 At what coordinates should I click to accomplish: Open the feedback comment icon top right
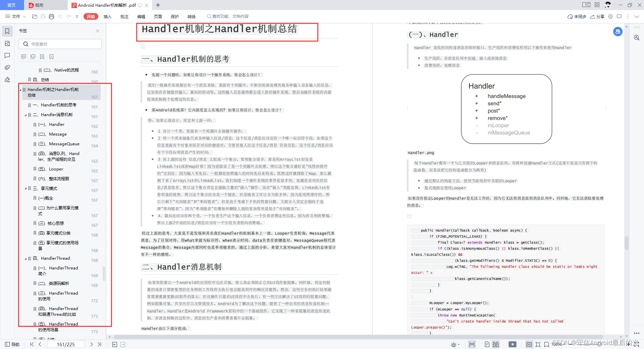point(619,16)
